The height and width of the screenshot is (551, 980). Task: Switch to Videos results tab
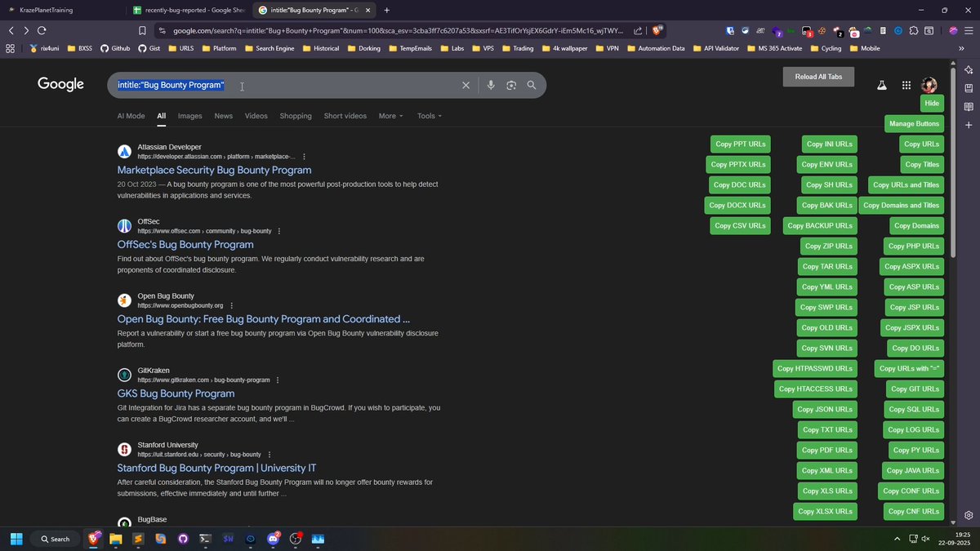tap(256, 116)
